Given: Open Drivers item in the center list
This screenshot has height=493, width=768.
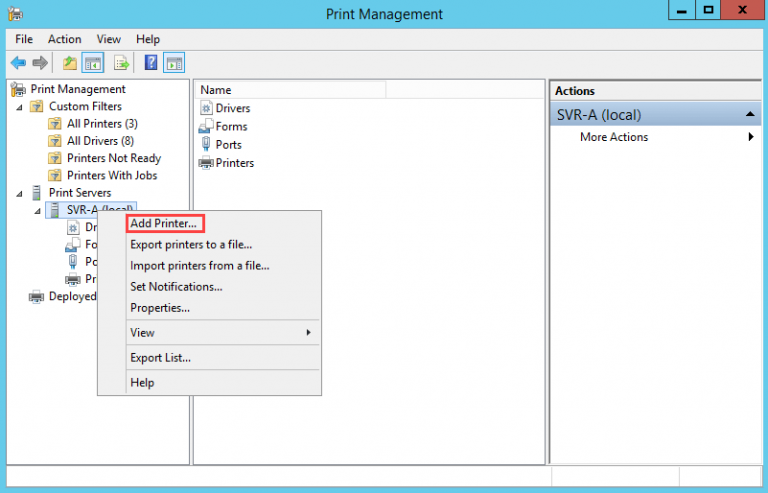Looking at the screenshot, I should point(232,108).
